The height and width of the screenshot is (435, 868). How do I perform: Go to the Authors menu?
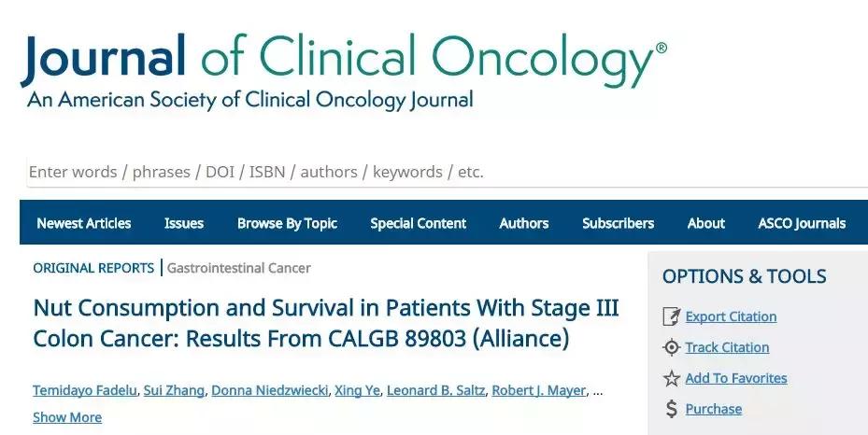524,223
